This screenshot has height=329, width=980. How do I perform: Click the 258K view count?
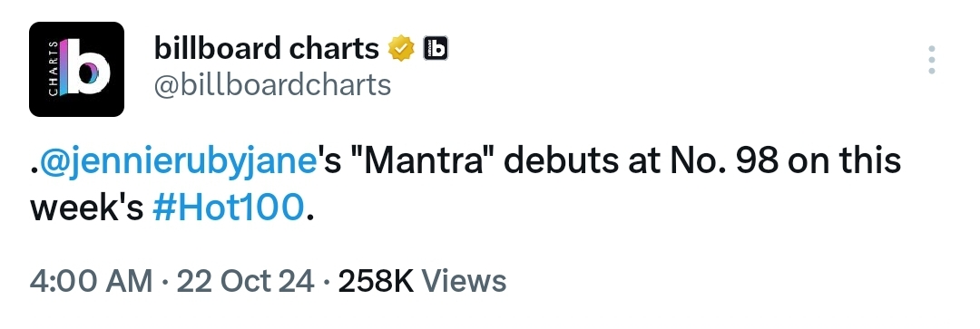(x=377, y=280)
